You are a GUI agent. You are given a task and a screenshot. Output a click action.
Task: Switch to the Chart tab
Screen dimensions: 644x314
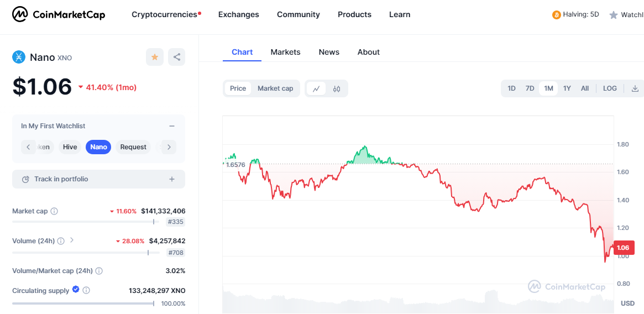pyautogui.click(x=242, y=52)
